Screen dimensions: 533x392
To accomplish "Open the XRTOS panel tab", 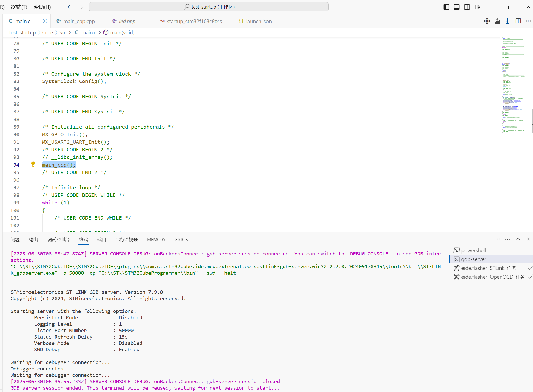I will pos(181,240).
